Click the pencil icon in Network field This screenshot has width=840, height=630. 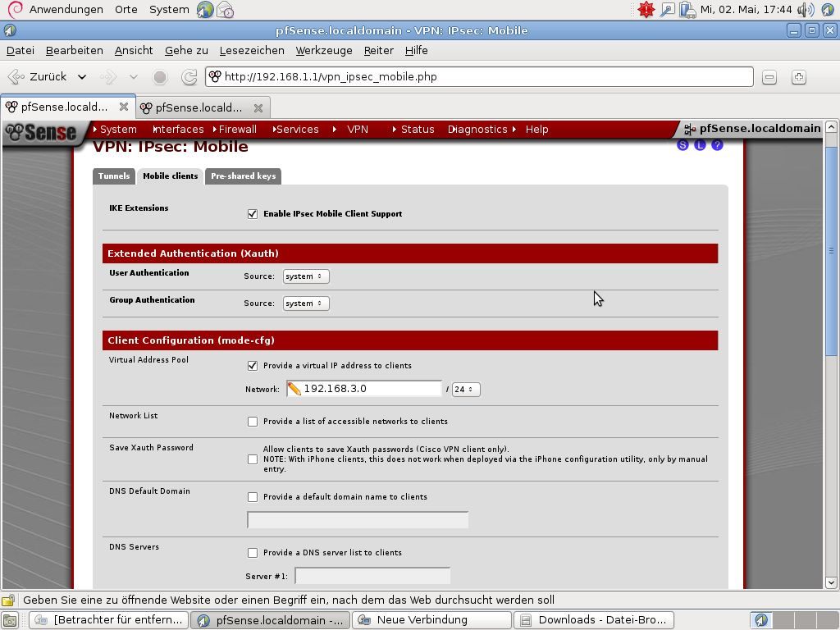click(x=294, y=389)
